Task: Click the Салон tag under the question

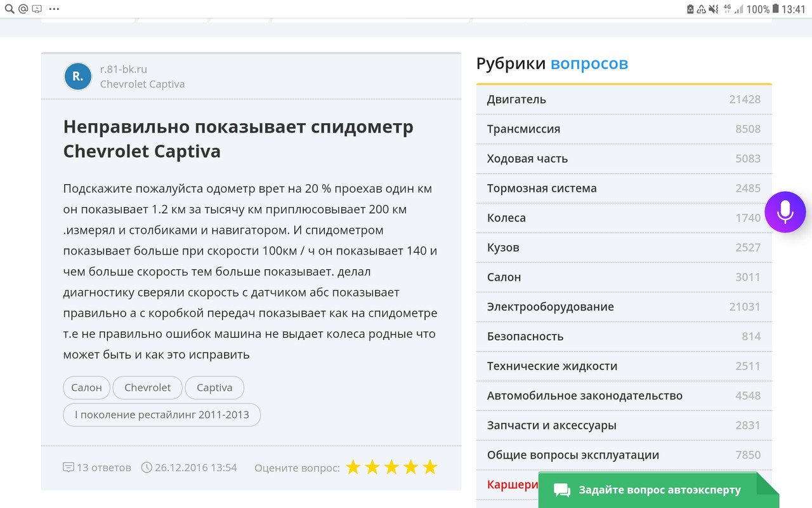Action: click(x=87, y=387)
